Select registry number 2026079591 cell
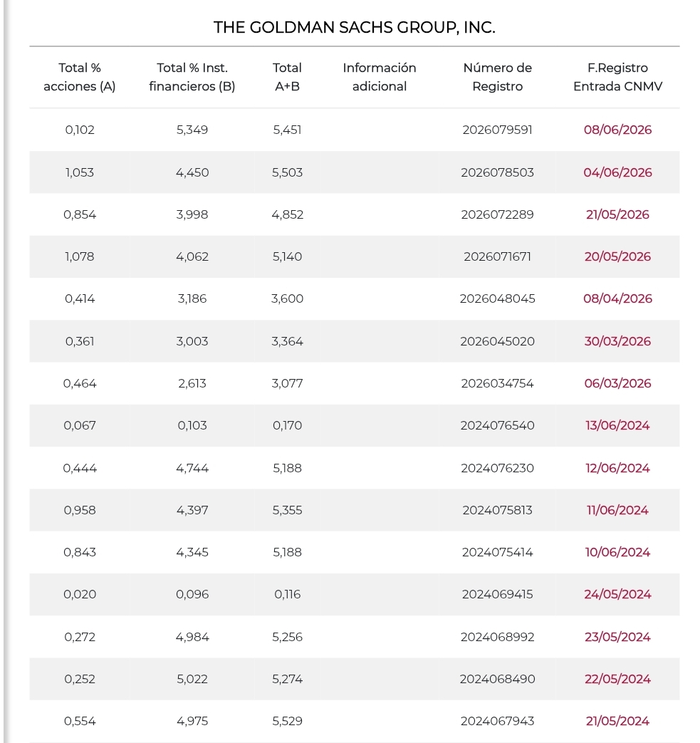This screenshot has height=743, width=700. coord(497,130)
